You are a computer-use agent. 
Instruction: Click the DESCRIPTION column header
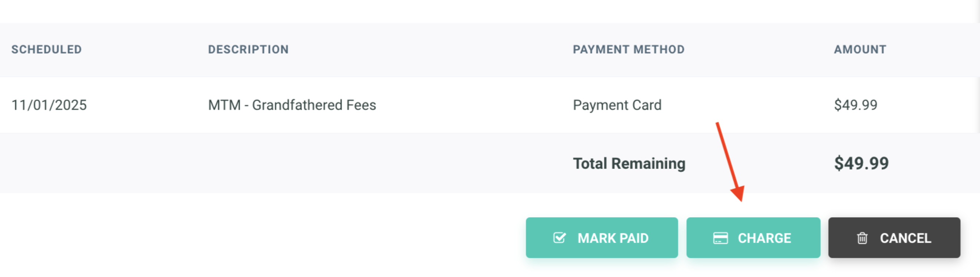[248, 49]
